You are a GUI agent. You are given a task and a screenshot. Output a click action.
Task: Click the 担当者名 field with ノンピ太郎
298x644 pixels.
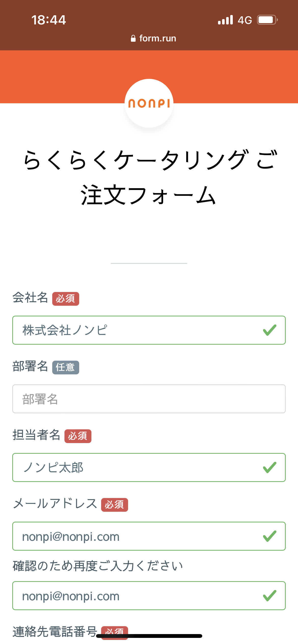click(138, 467)
